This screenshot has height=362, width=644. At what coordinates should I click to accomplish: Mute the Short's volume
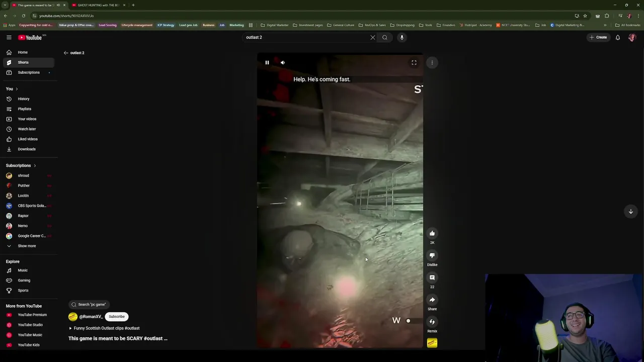[x=283, y=63]
